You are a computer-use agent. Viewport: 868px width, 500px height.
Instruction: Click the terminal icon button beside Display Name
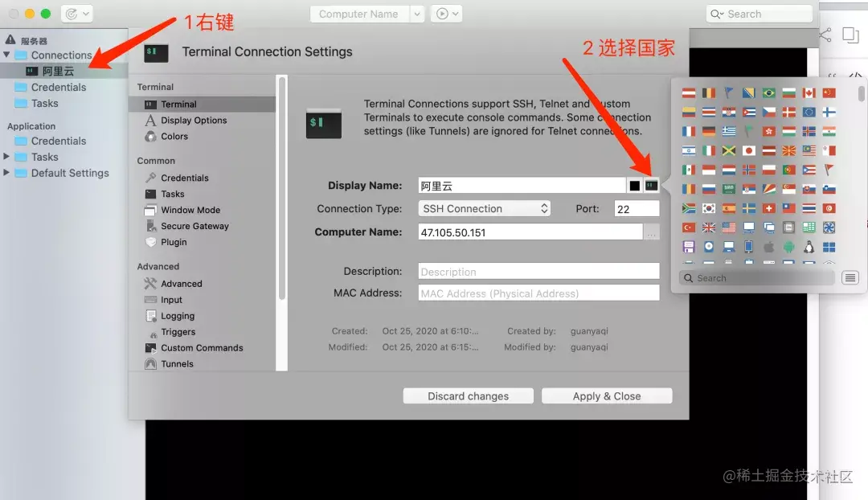[651, 186]
